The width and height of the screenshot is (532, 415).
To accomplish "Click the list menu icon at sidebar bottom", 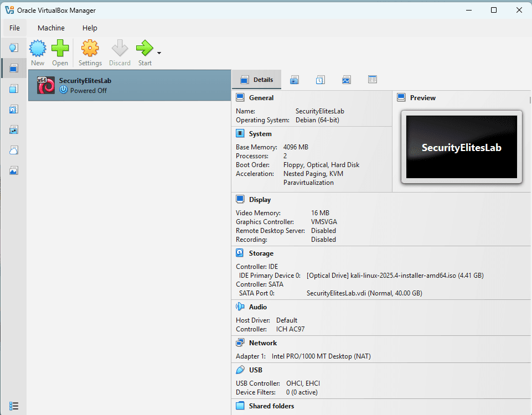I will 14,406.
